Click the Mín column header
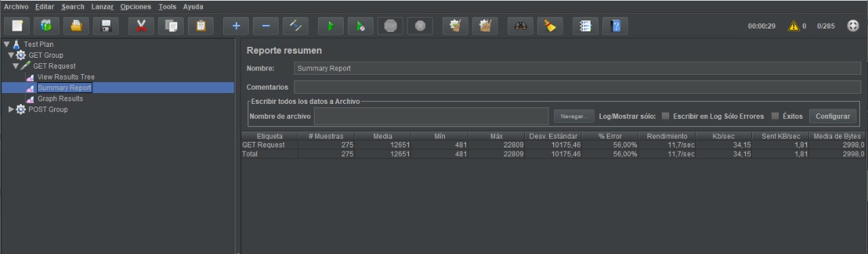Image resolution: width=868 pixels, height=254 pixels. [439, 137]
